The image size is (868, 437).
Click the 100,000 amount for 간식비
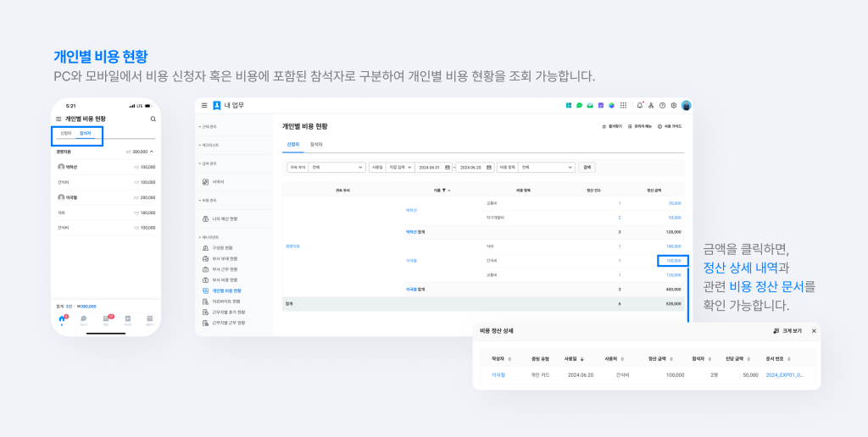click(673, 261)
